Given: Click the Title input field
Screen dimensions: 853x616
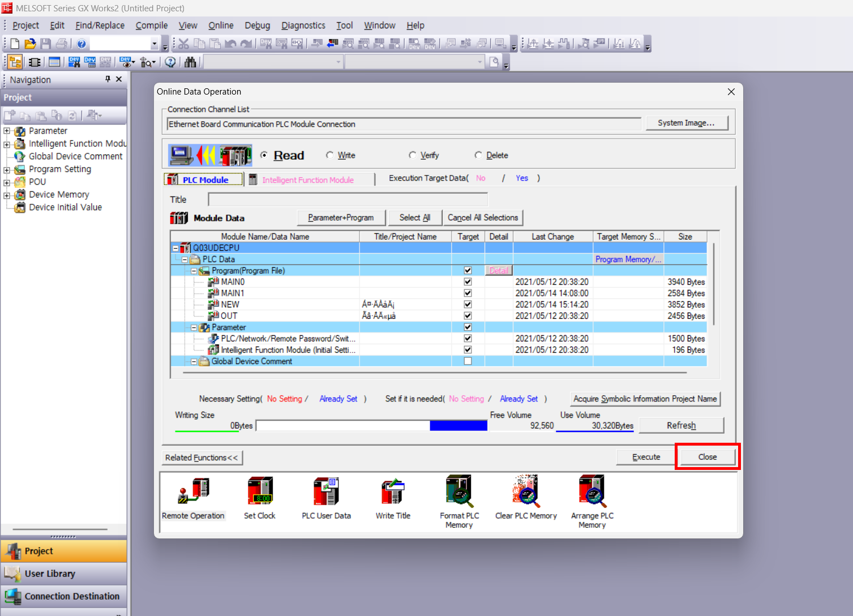Looking at the screenshot, I should point(348,199).
